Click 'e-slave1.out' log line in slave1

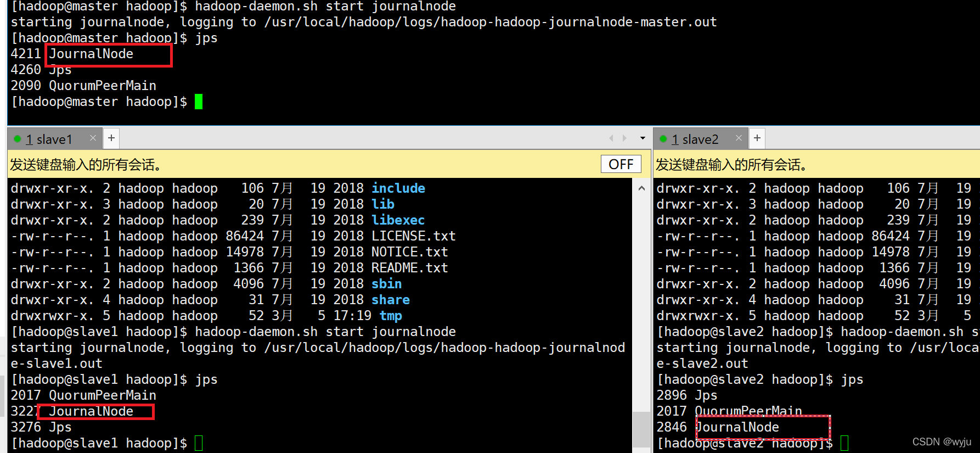(x=57, y=363)
